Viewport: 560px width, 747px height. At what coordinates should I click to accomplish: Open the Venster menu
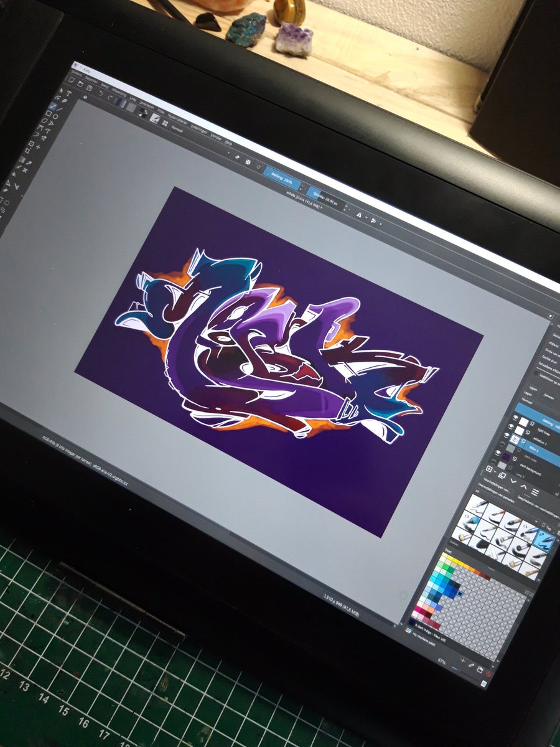coord(217,137)
